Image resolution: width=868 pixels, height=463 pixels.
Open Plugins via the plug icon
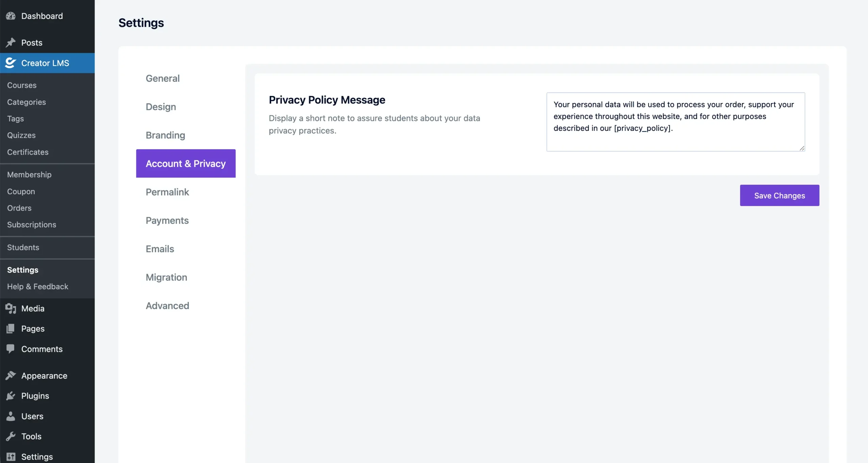pyautogui.click(x=11, y=396)
